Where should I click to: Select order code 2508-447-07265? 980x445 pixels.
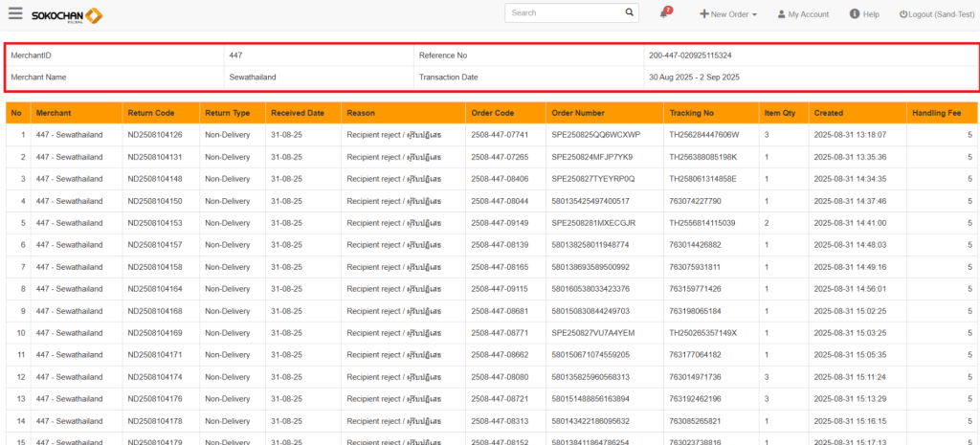pyautogui.click(x=500, y=157)
